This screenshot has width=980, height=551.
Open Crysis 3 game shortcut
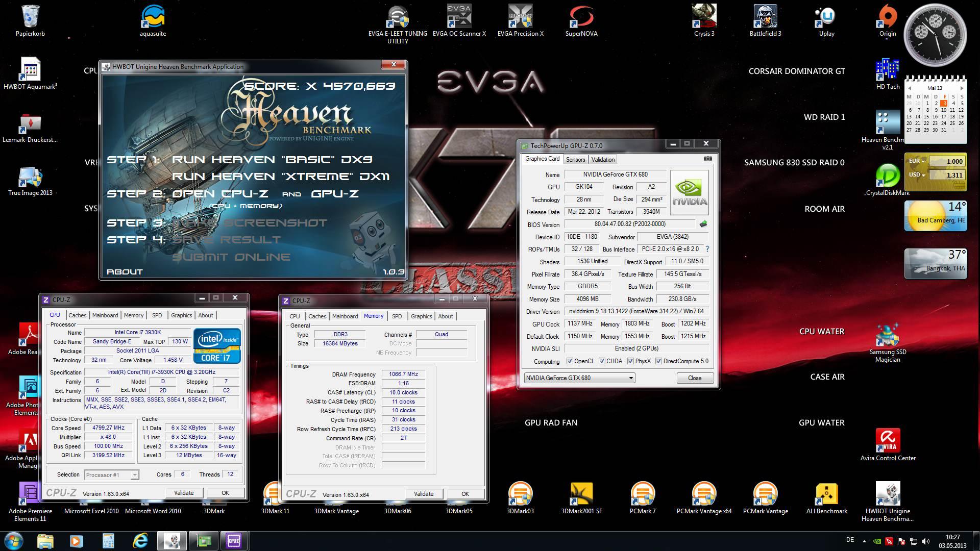click(x=704, y=20)
